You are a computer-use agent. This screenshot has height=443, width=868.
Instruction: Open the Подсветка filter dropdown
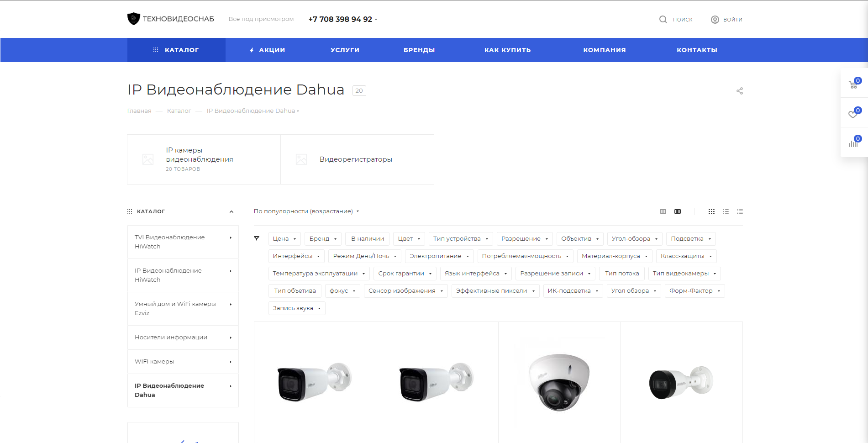pyautogui.click(x=691, y=239)
